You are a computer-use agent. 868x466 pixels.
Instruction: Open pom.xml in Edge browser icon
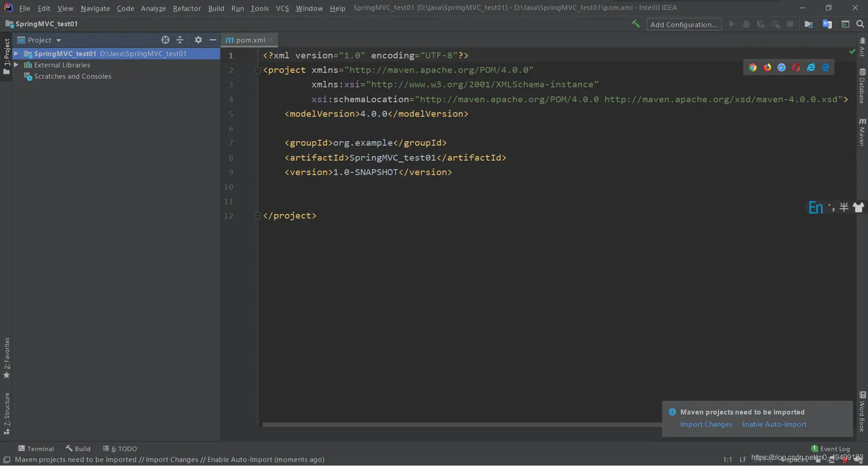826,68
